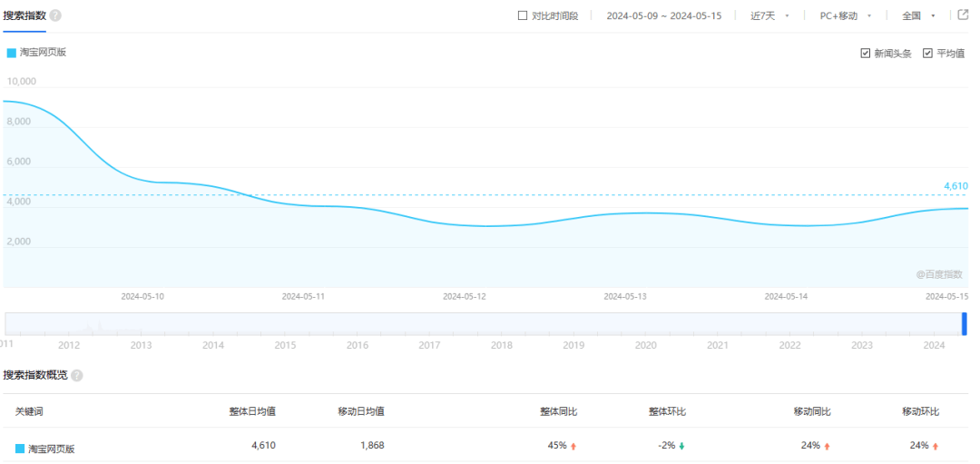Viewport: 980px width, 464px height.
Task: Click the export/share icon at top right
Action: click(x=963, y=15)
